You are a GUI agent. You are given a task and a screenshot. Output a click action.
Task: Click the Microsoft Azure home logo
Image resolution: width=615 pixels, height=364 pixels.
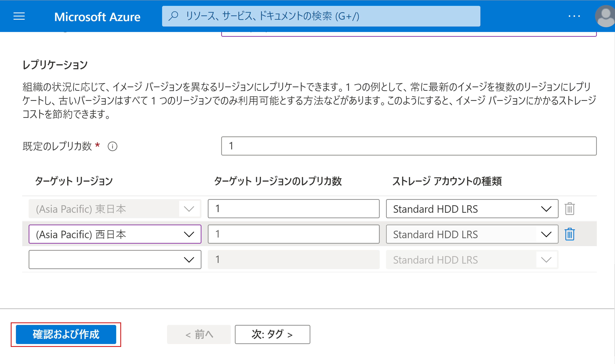click(97, 17)
